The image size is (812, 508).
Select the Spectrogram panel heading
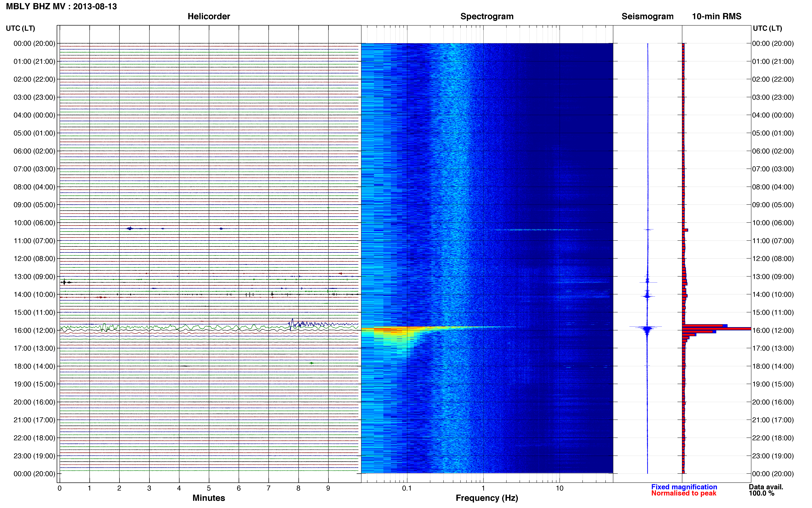pyautogui.click(x=487, y=16)
